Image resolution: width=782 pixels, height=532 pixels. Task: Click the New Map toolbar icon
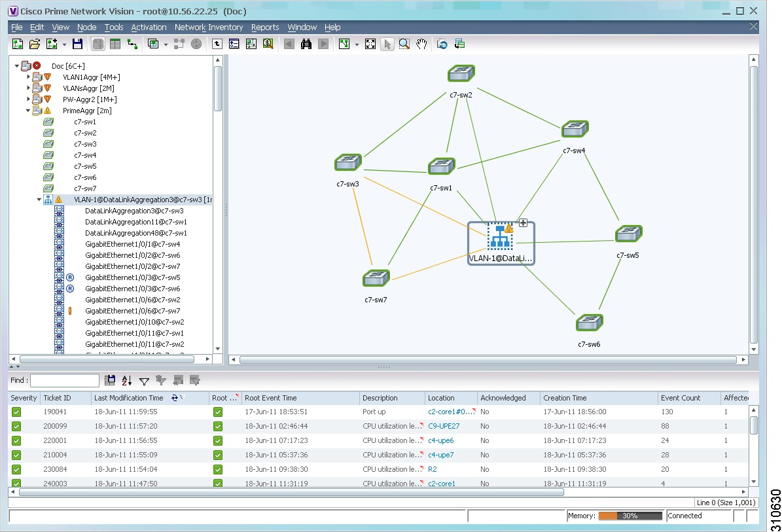18,44
